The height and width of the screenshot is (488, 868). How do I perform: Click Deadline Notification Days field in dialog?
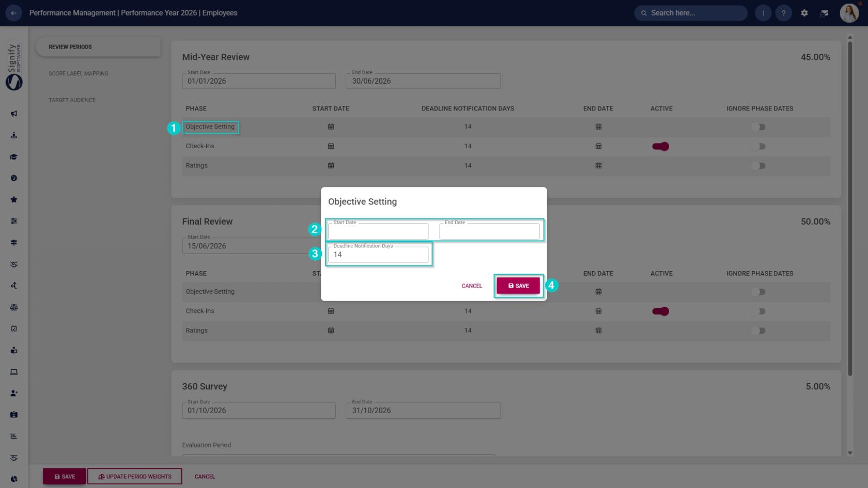(378, 255)
